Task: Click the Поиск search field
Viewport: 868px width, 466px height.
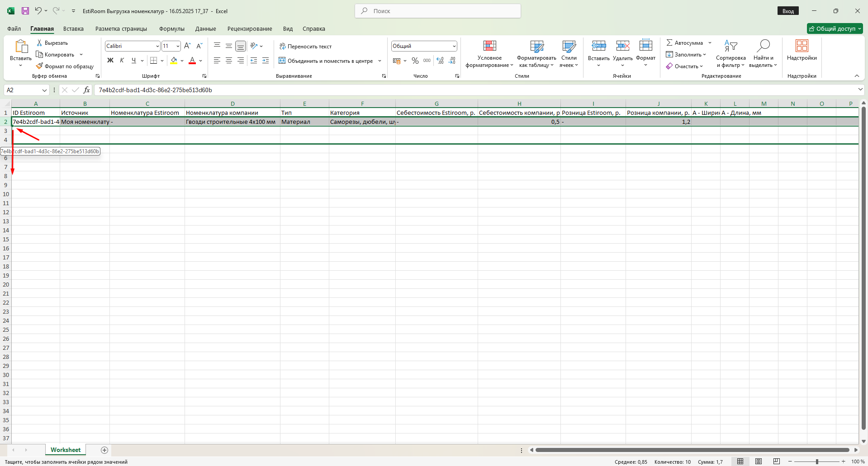Action: (438, 11)
